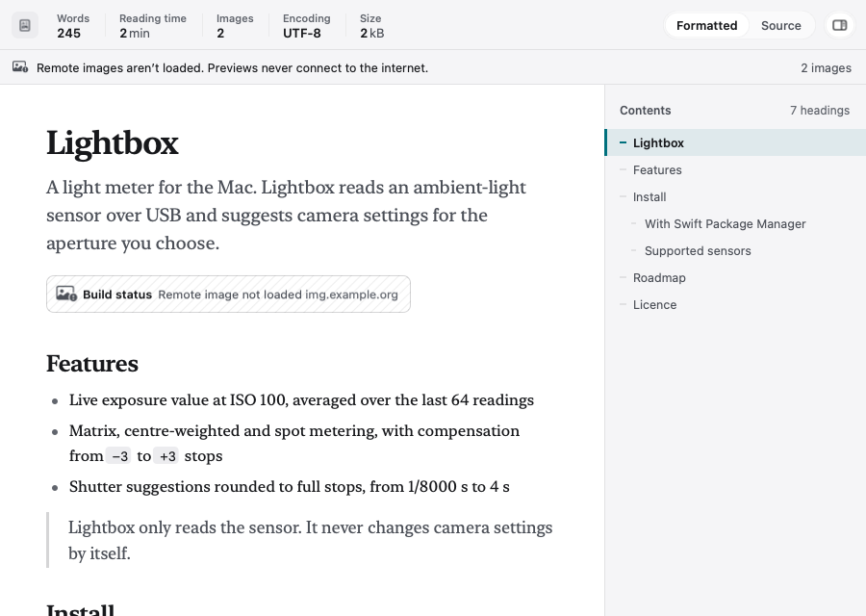The image size is (866, 616).
Task: Switch to Source view
Action: (780, 25)
